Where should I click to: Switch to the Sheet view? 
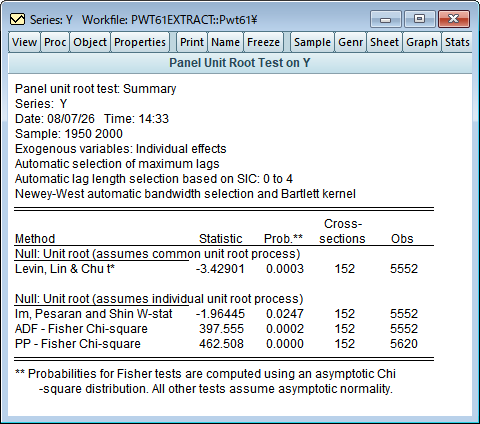click(x=385, y=42)
